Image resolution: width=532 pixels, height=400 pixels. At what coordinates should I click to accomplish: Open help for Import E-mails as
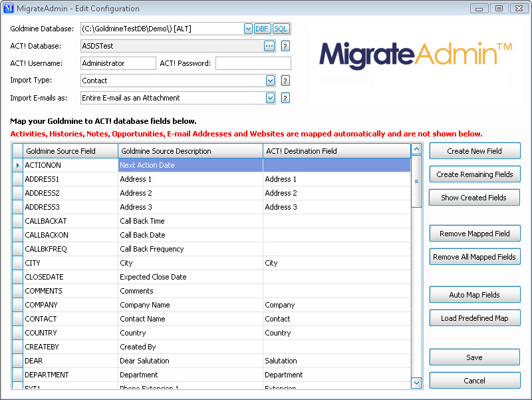[x=285, y=98]
